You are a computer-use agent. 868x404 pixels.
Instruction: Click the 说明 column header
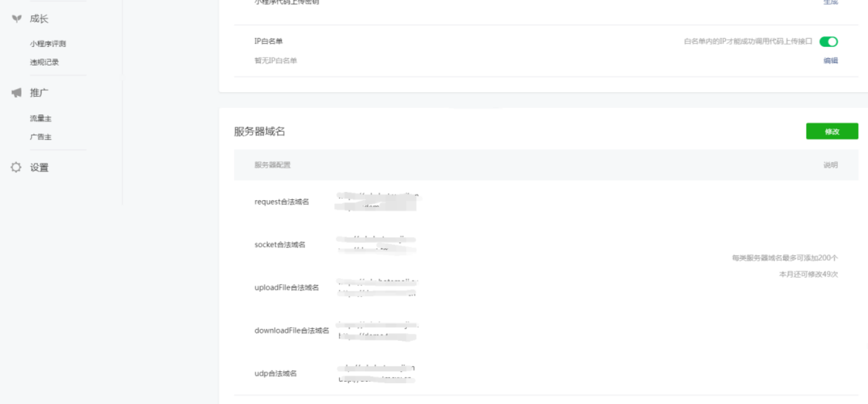pos(830,165)
